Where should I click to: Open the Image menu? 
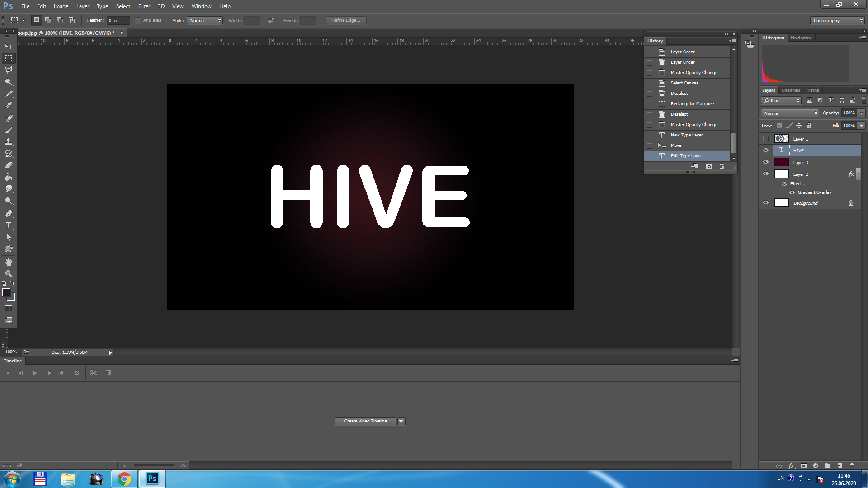[x=61, y=6]
